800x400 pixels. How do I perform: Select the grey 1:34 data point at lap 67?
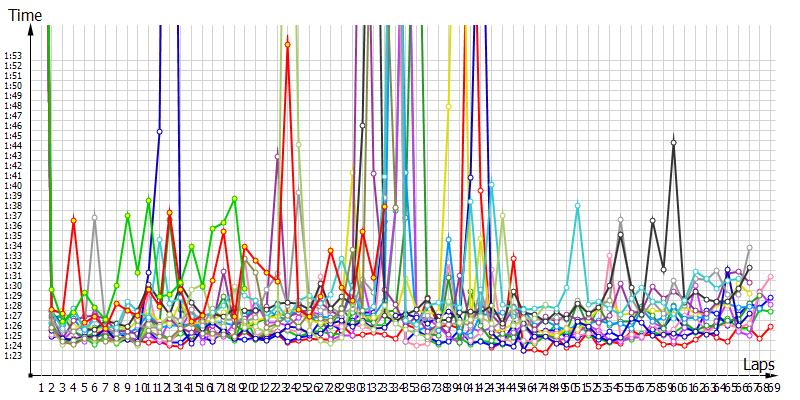[x=749, y=247]
